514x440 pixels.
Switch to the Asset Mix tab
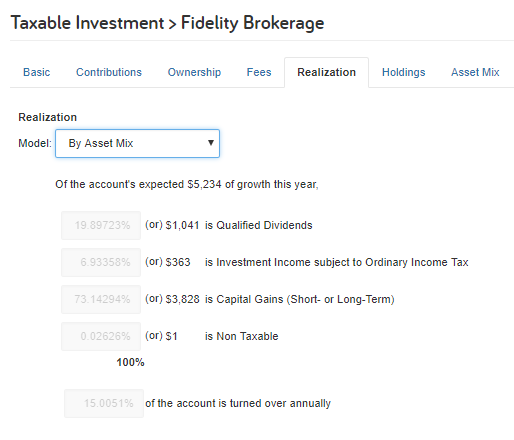(475, 72)
